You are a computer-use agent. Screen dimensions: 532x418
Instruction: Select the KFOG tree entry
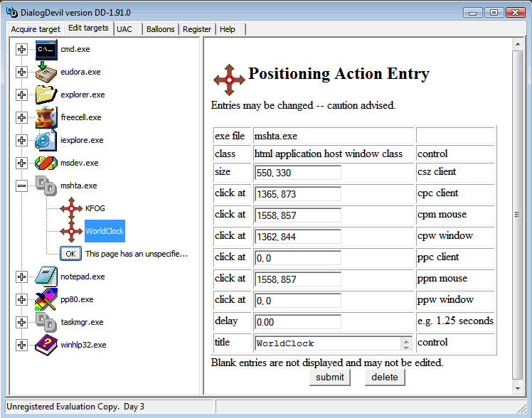[x=95, y=209]
